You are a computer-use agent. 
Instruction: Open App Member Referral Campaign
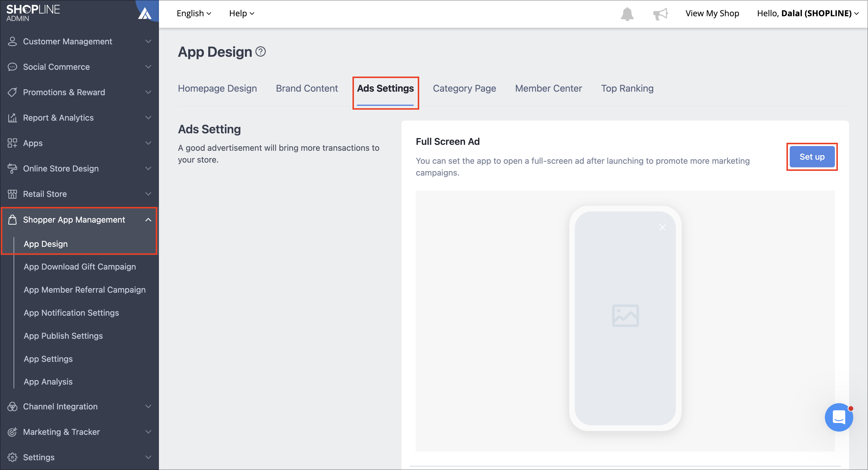click(x=84, y=290)
